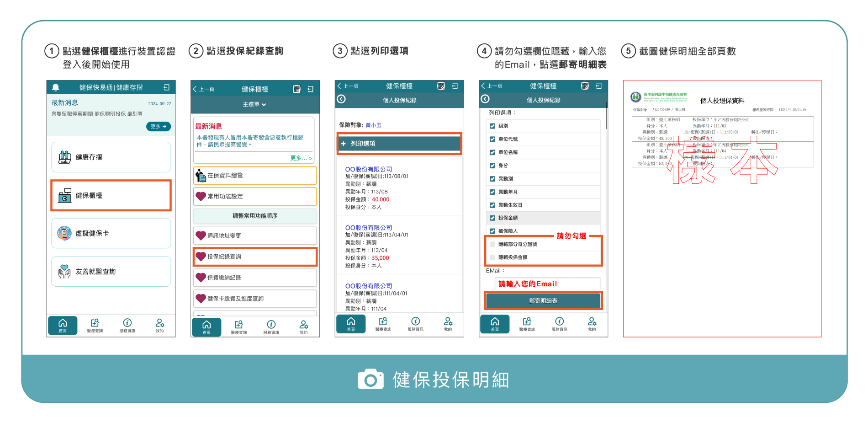Uncheck the 異動別 checkbox
Viewport: 868px width, 423px height.
492,179
